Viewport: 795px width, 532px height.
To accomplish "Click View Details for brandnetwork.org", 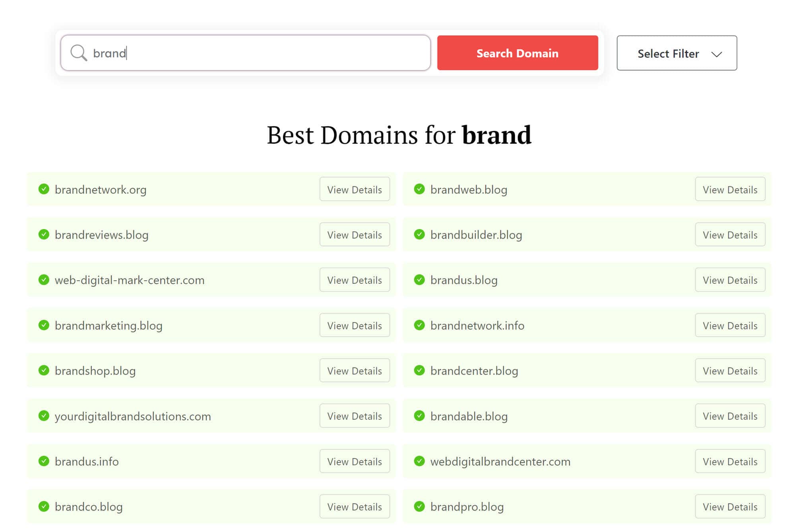I will (x=354, y=189).
